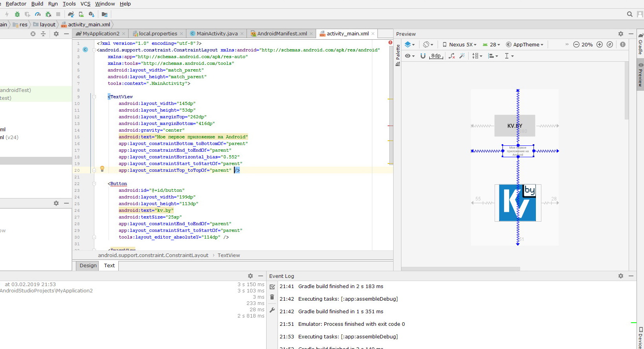Click Scroll from Source target icon

click(33, 34)
